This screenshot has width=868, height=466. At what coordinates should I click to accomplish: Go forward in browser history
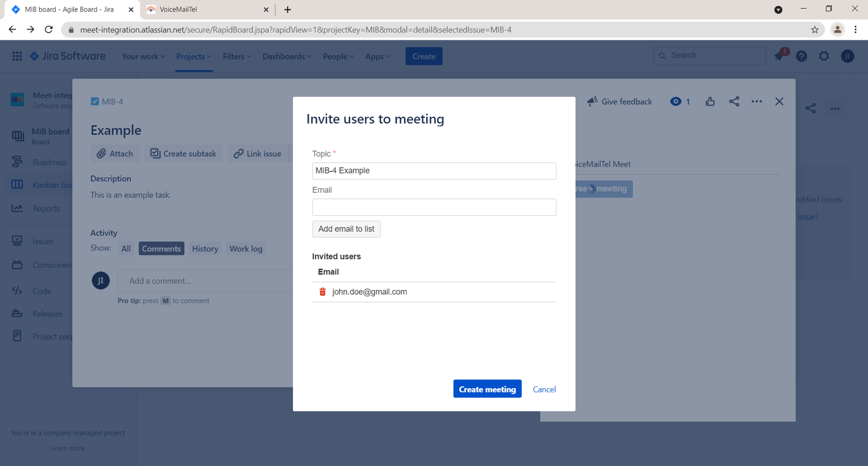[x=31, y=30]
